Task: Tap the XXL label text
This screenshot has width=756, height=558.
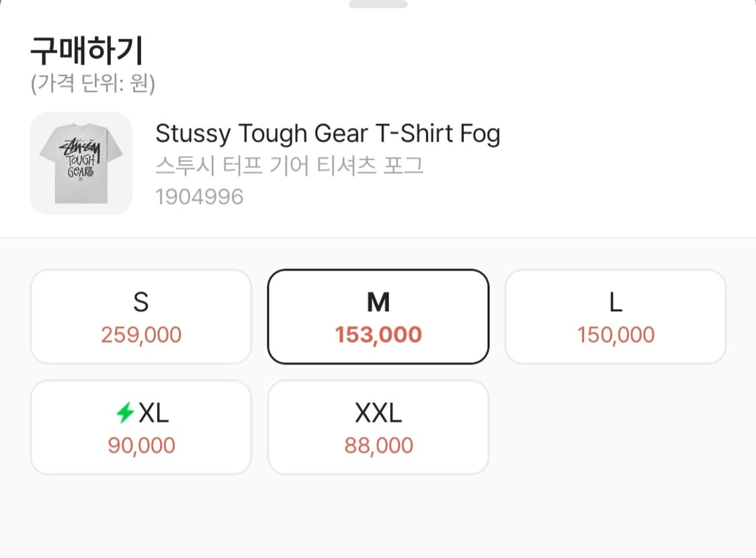Action: [378, 413]
